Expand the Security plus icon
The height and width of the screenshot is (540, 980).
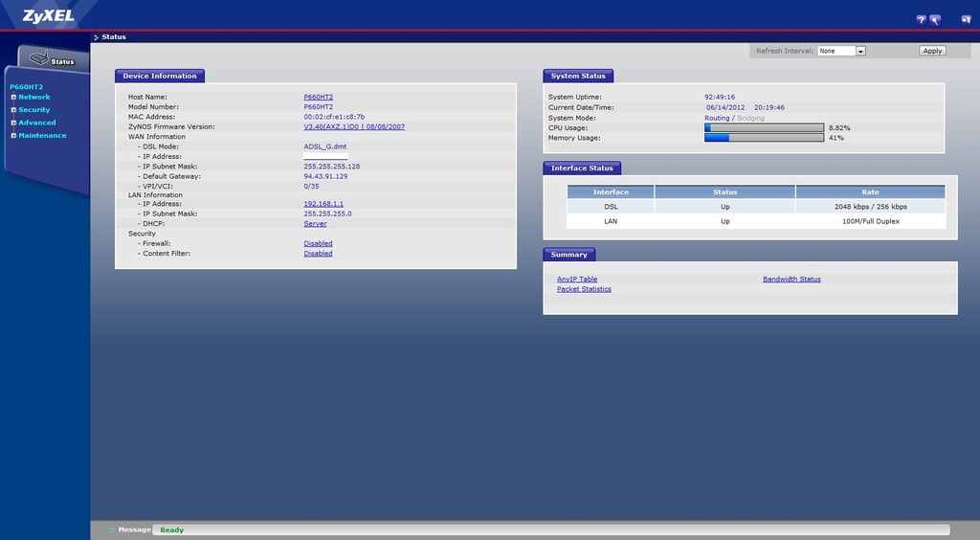coord(13,110)
